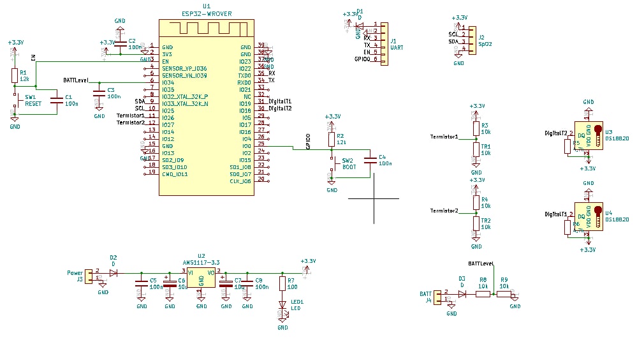Click polarized capacitor C7 symbol
The width and height of the screenshot is (644, 349).
pos(226,283)
